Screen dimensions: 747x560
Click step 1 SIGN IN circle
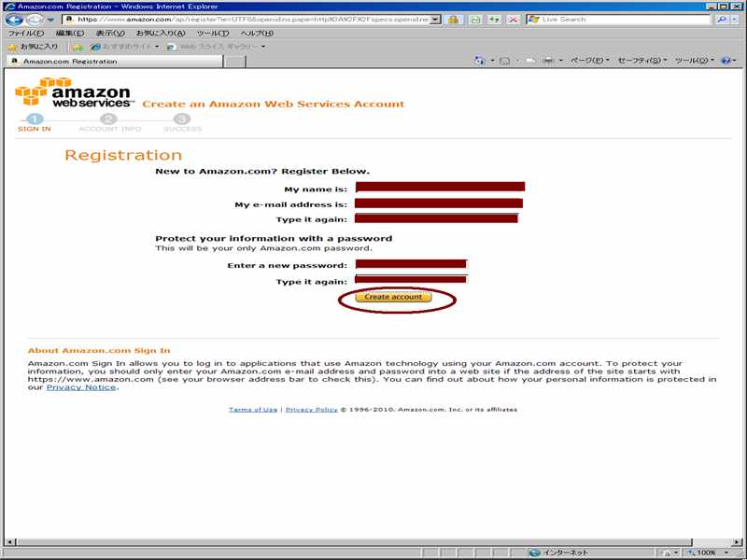(x=35, y=119)
